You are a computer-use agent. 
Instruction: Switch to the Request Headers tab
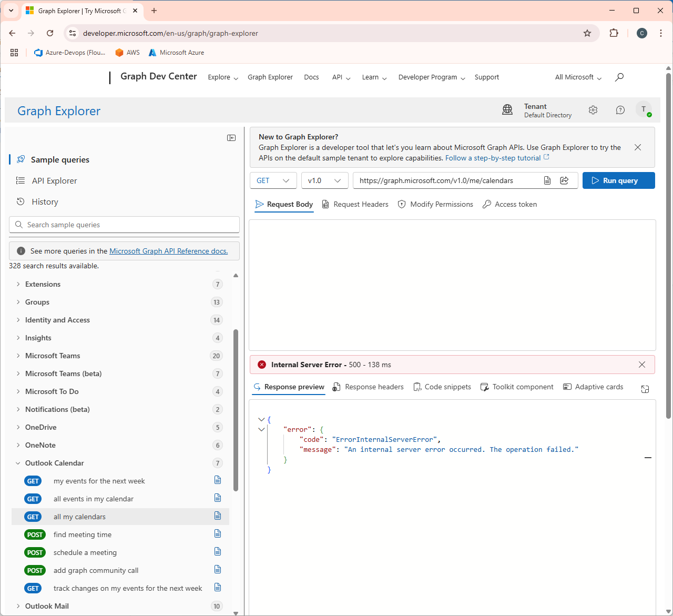[355, 204]
